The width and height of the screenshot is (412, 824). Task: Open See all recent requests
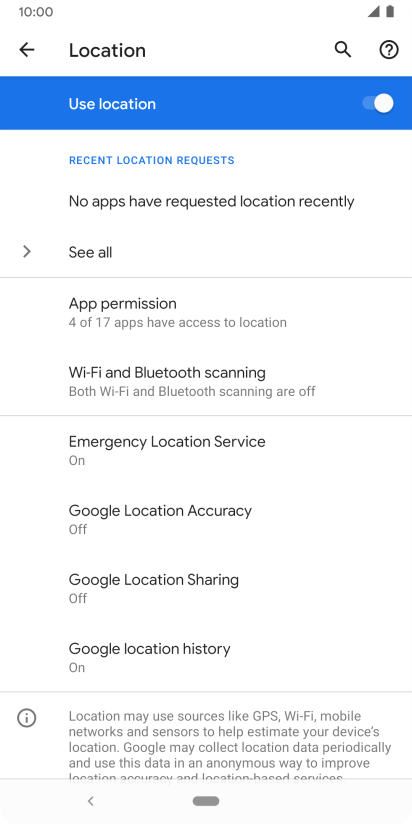206,252
